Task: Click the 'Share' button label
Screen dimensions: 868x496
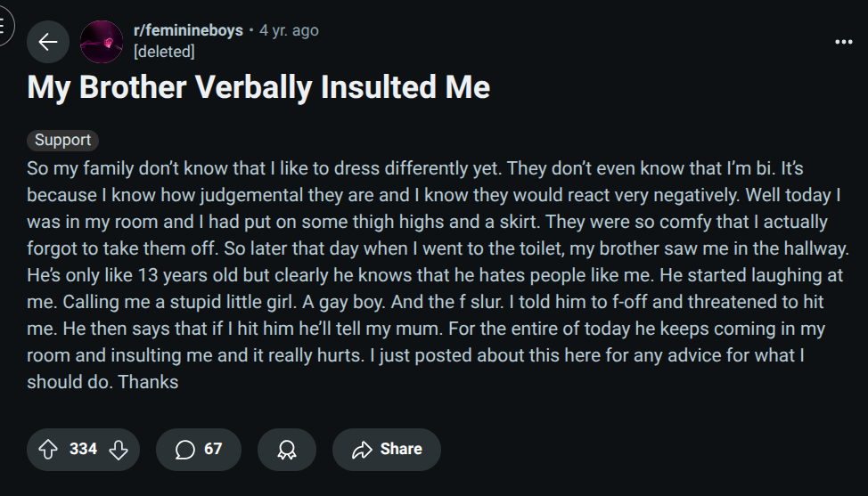Action: 401,449
